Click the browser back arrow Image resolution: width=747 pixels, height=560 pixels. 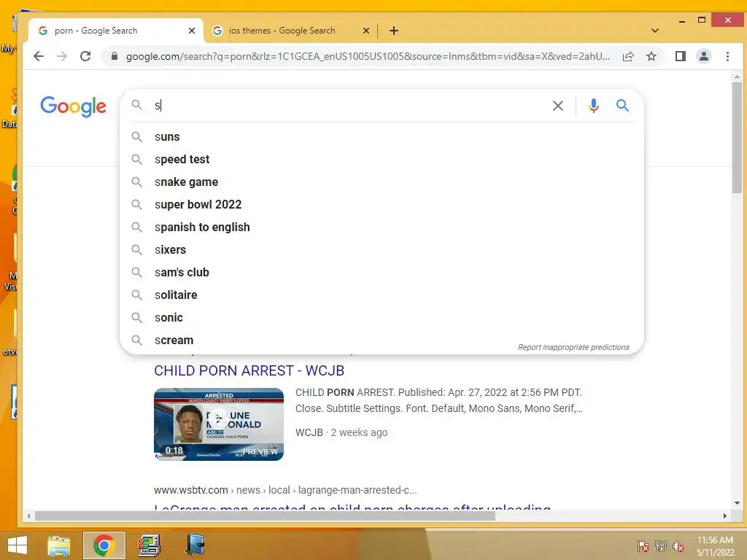[39, 56]
